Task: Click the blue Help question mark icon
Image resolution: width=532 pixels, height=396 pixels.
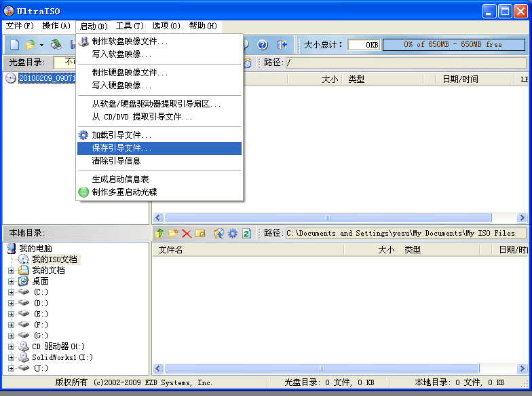Action: tap(262, 45)
